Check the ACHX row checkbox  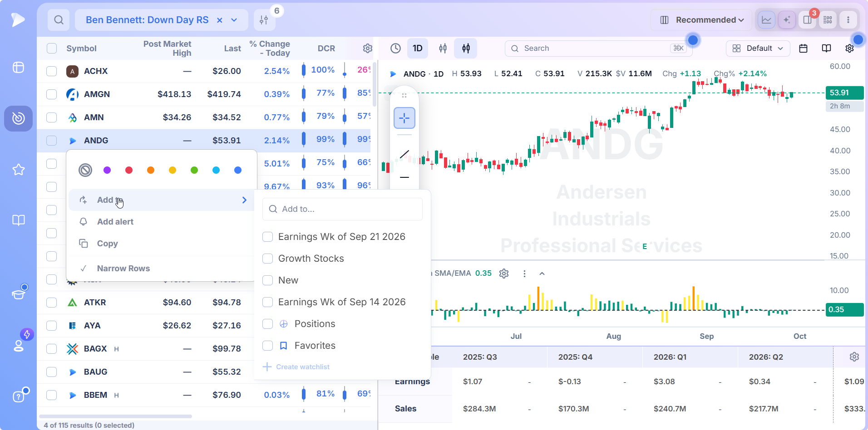click(x=52, y=71)
